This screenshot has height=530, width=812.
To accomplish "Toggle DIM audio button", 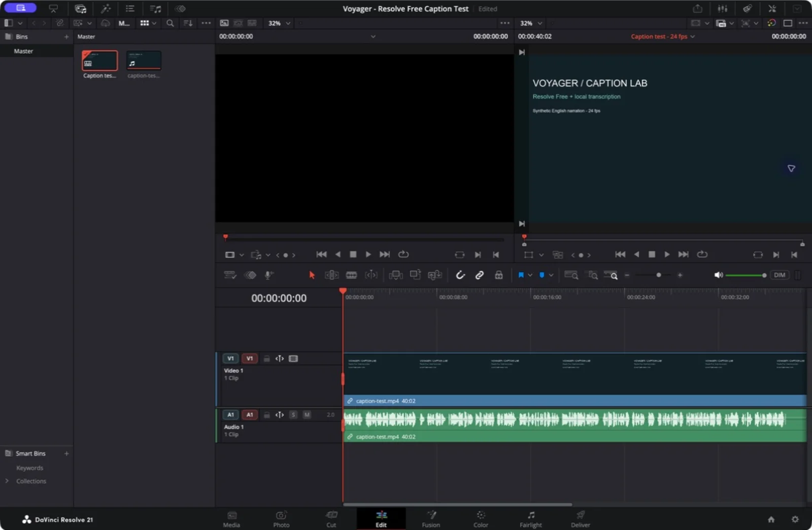I will coord(780,275).
